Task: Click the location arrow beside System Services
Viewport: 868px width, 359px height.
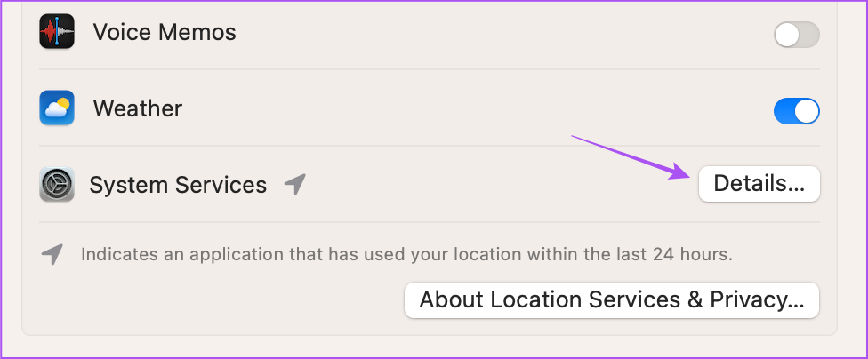Action: pyautogui.click(x=295, y=184)
